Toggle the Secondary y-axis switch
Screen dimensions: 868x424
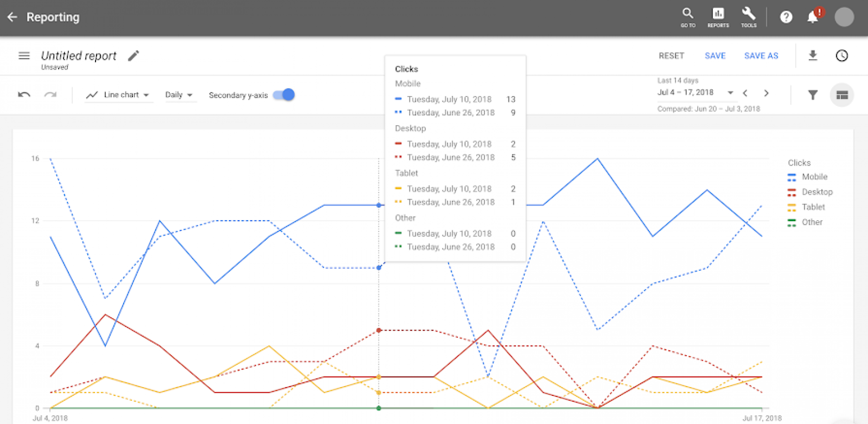[284, 95]
